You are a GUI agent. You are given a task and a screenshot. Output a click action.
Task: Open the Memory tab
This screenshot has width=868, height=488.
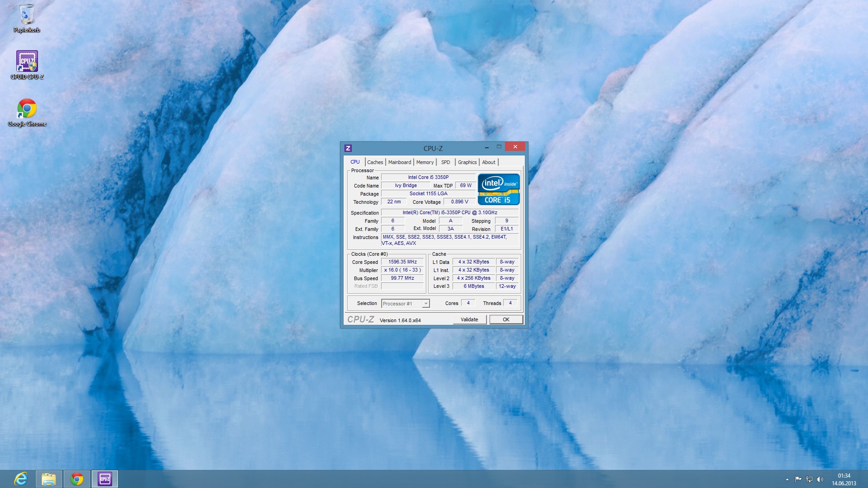click(425, 162)
